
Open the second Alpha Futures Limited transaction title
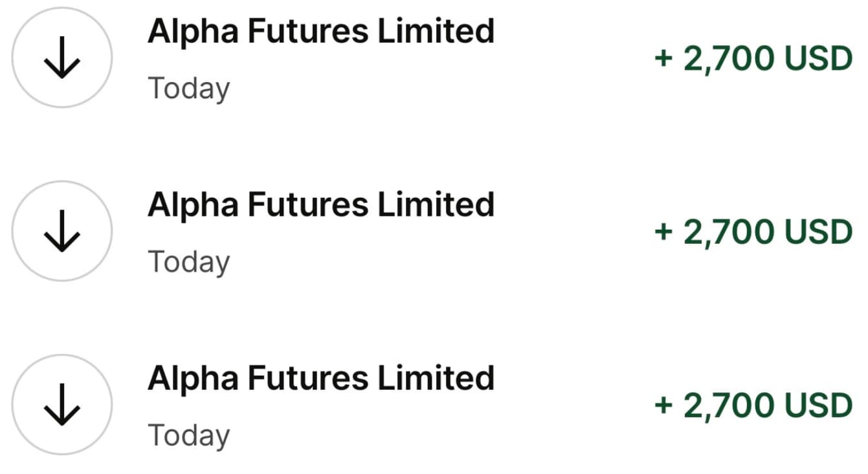click(320, 204)
